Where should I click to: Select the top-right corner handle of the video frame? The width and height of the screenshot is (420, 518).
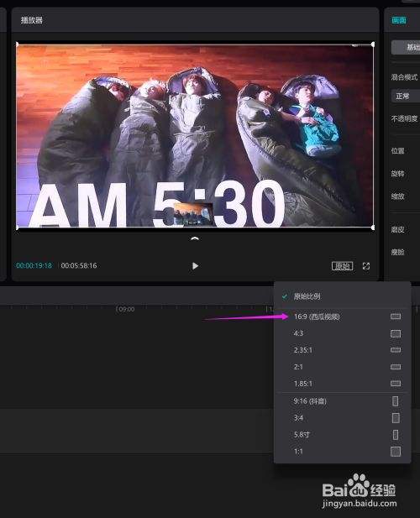click(373, 44)
